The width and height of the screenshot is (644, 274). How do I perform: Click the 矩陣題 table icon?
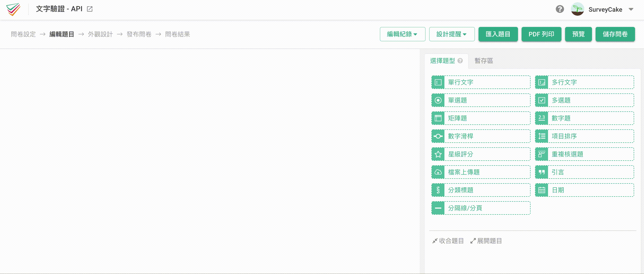438,118
